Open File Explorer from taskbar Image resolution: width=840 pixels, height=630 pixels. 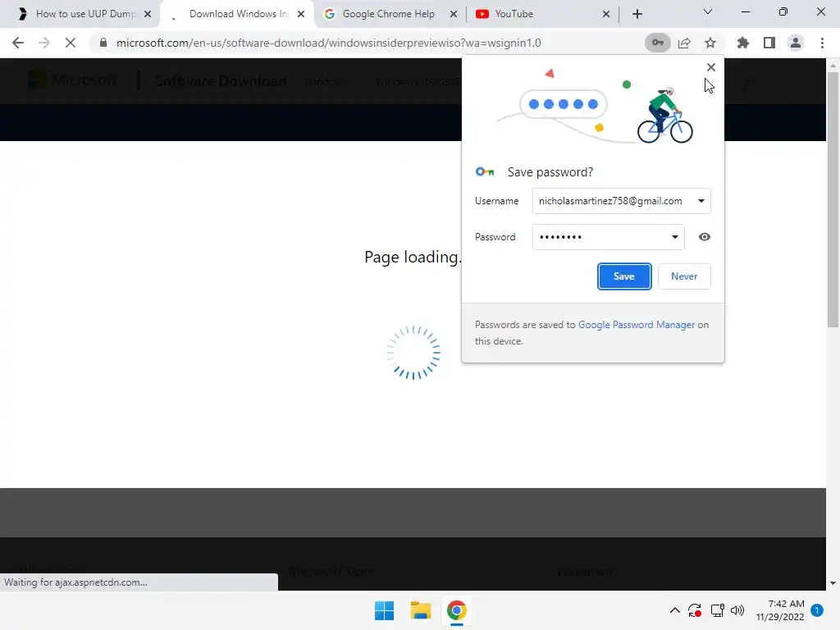point(421,610)
